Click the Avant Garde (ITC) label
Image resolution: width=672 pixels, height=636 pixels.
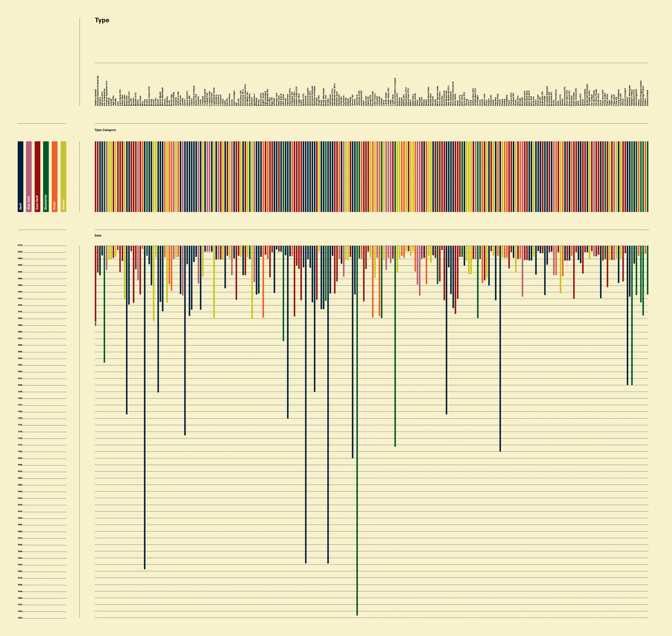(120, 98)
